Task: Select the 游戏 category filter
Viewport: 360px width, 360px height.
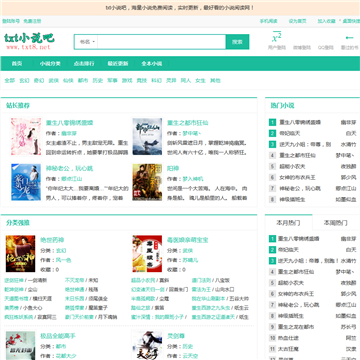Action: tap(127, 80)
